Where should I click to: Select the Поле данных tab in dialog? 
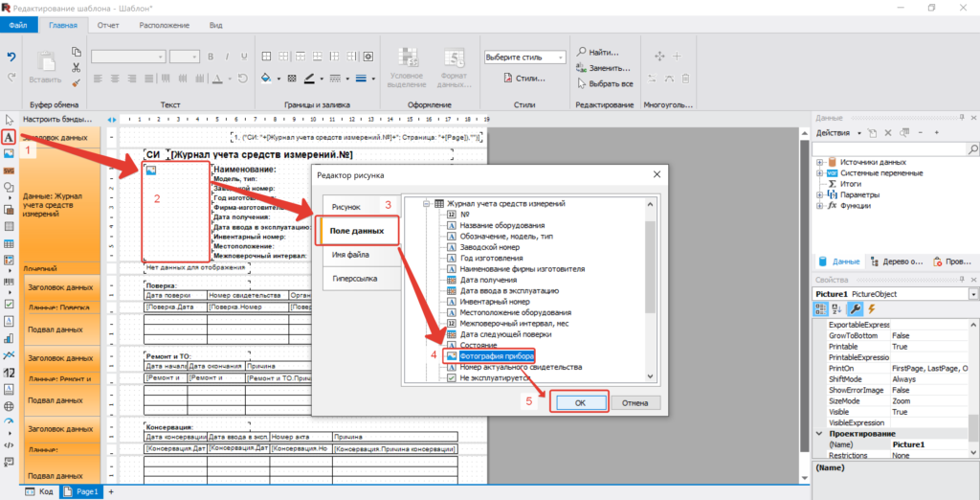[x=356, y=231]
